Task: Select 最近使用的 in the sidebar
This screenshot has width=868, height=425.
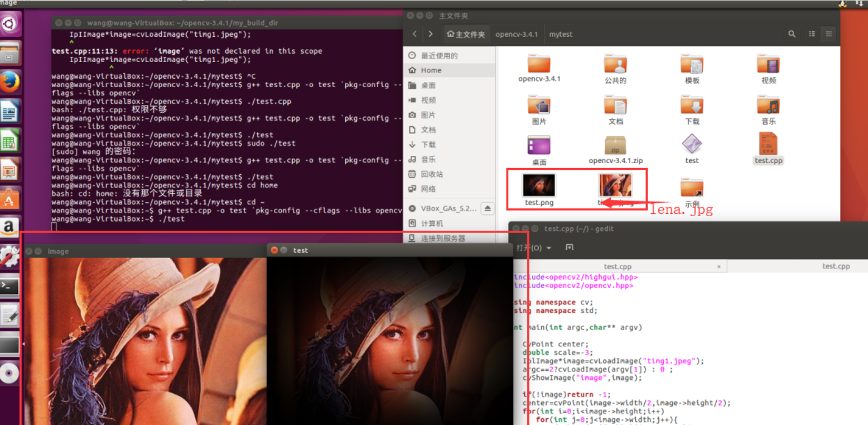Action: [449, 56]
